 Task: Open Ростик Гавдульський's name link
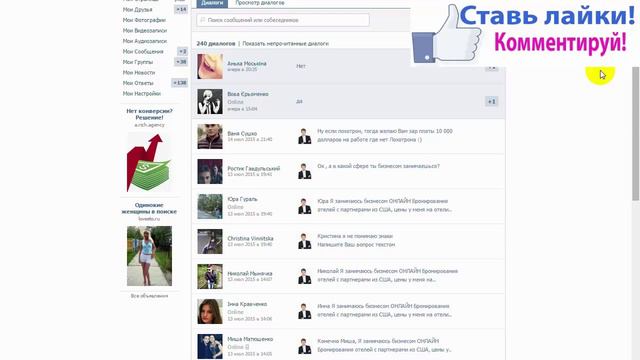coord(253,169)
